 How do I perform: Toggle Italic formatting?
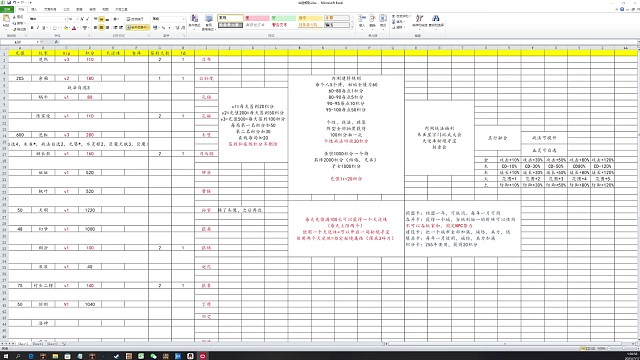(38, 28)
